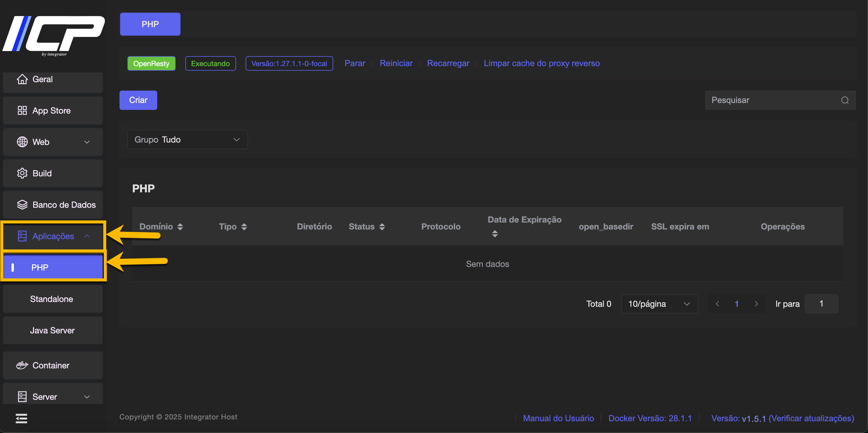Open the 10/página page size dropdown
This screenshot has height=433, width=868.
point(659,304)
